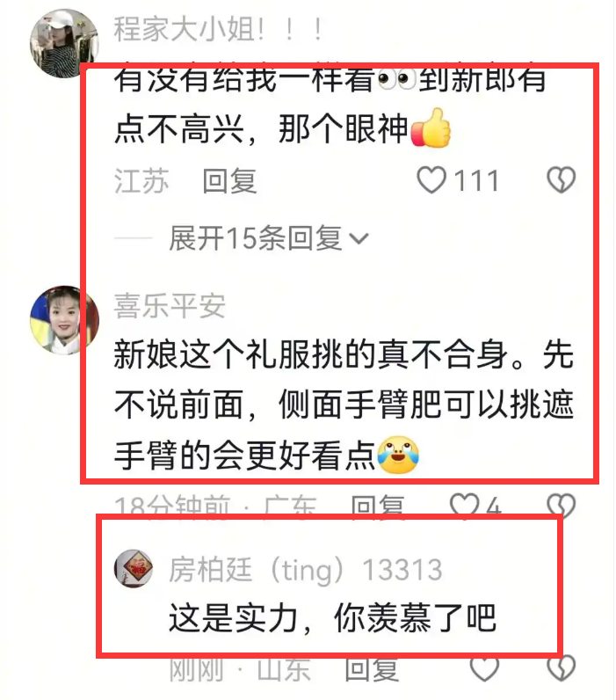Viewport: 616px width, 700px height.
Task: Open 程家大小姐's profile avatar
Action: 63,43
